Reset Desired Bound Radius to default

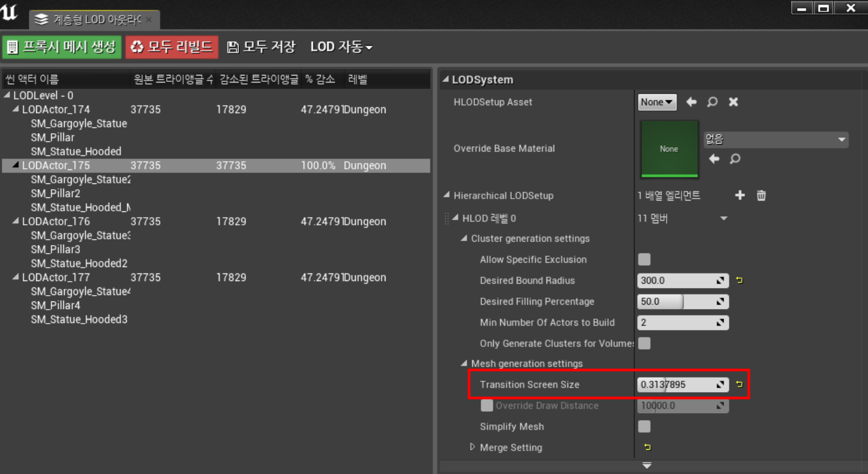(739, 280)
